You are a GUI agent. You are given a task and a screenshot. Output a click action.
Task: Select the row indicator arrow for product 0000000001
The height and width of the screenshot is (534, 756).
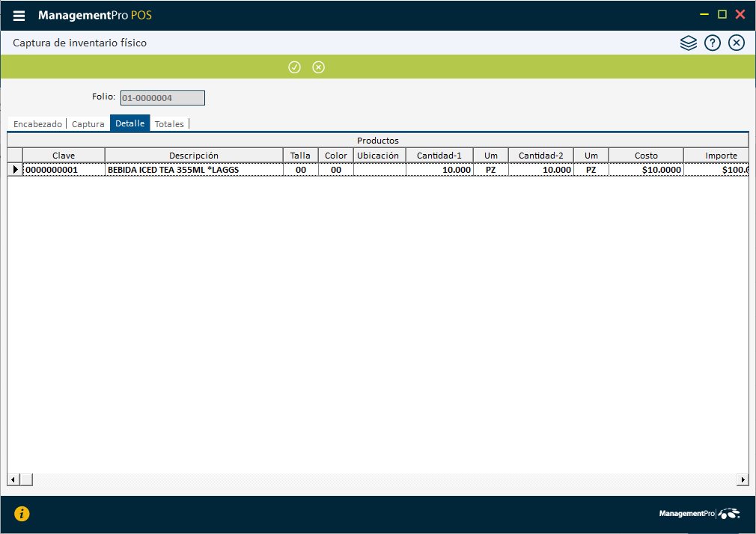16,170
